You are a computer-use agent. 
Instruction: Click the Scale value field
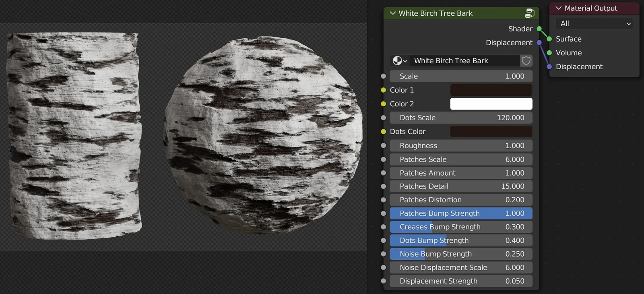461,76
